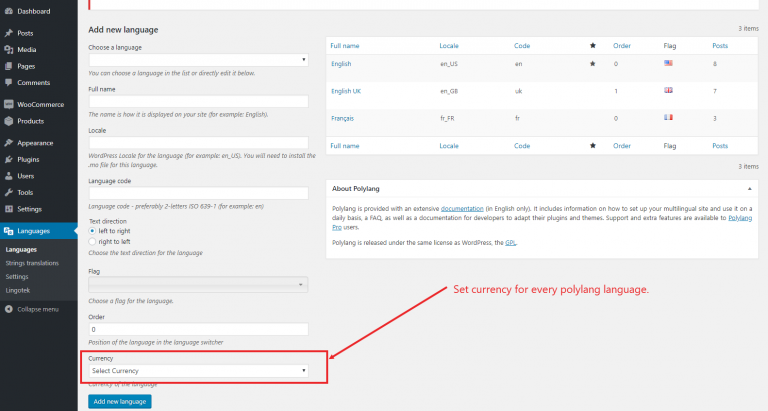Viewport: 768px width, 411px height.
Task: Click the Dashboard icon in sidebar
Action: coord(9,11)
